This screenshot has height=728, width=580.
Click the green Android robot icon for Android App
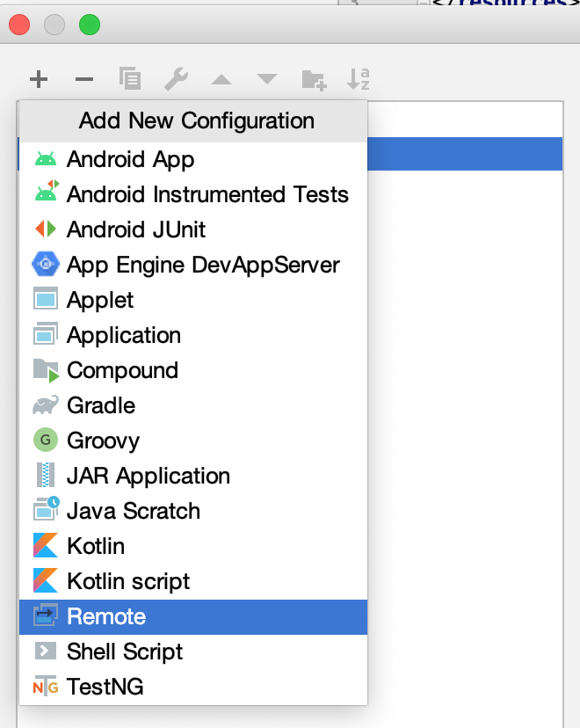(46, 159)
